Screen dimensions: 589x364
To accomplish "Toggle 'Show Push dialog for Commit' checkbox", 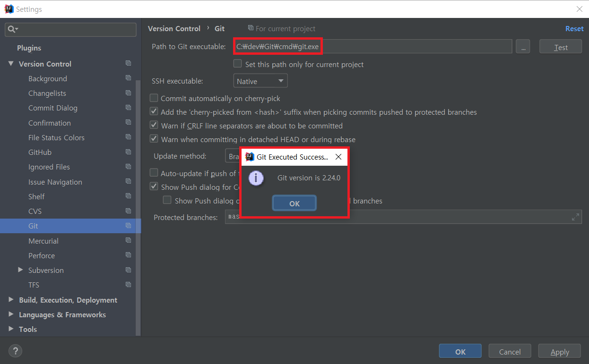I will [154, 186].
